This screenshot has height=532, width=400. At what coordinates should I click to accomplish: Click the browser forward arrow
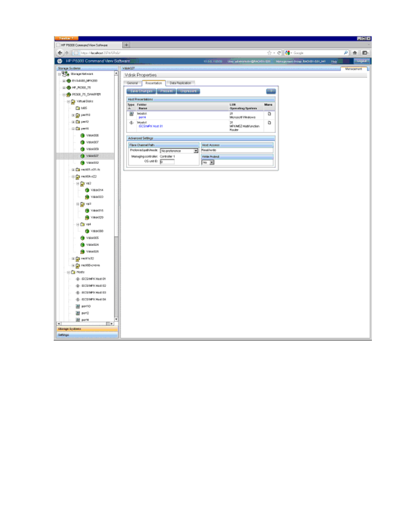[66, 53]
